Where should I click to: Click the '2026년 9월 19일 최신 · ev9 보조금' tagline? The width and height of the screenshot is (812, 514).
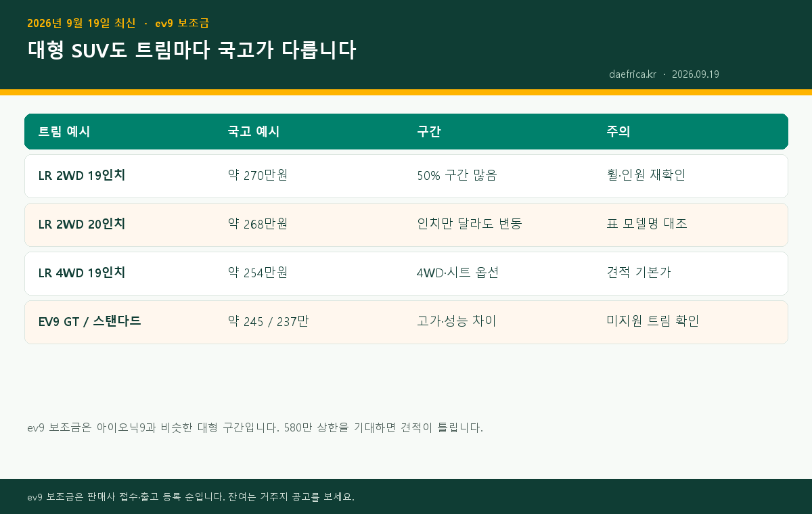[x=118, y=23]
